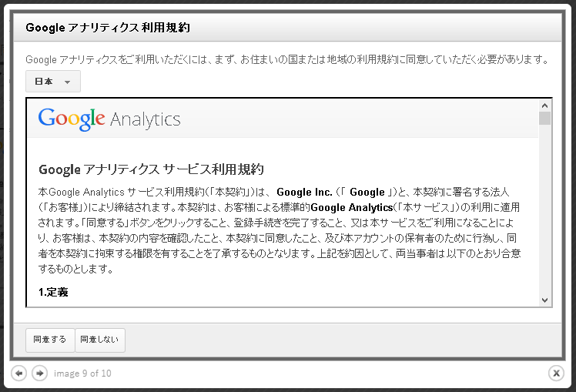Click the terms scrollbar down arrow
This screenshot has height=392, width=576.
point(544,300)
